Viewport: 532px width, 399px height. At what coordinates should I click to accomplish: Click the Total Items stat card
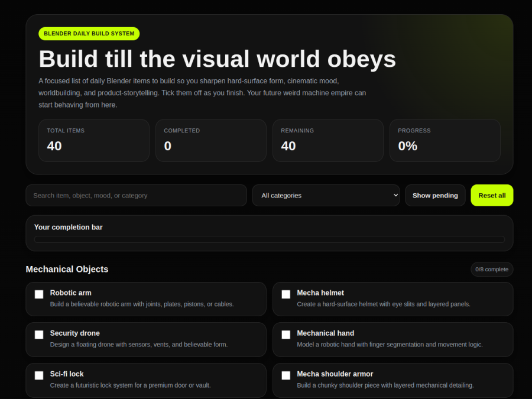pyautogui.click(x=94, y=141)
